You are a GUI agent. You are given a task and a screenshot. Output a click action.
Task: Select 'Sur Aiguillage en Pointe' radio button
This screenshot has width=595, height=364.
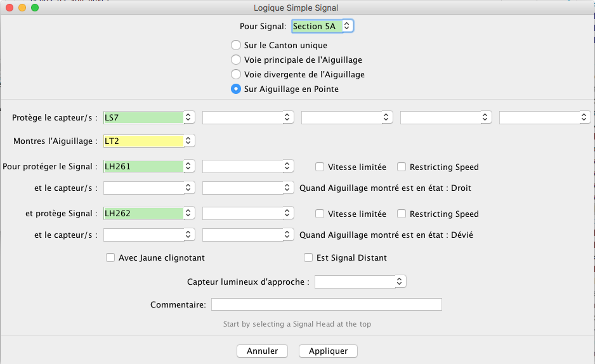tap(236, 89)
